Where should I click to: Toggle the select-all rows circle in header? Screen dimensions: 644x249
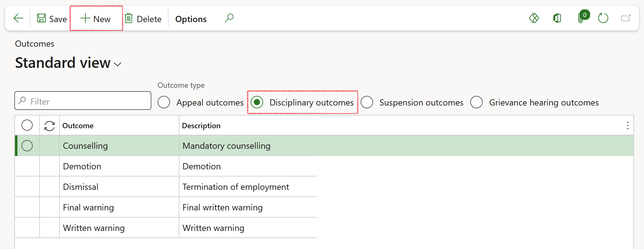(x=27, y=125)
